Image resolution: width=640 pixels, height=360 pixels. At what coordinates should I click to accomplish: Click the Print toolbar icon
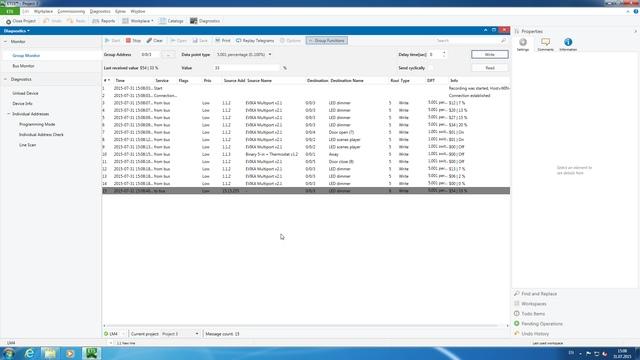click(x=218, y=40)
